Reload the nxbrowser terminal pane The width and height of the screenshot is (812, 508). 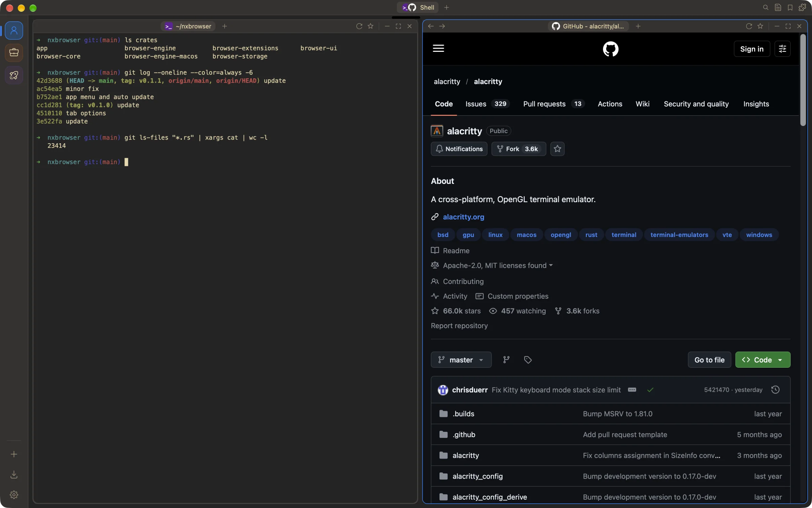coord(359,26)
